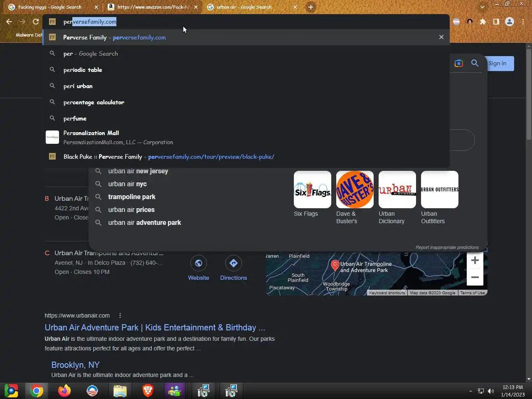Screen dimensions: 532x399
Task: Close the Amazon tab
Action: [x=196, y=7]
